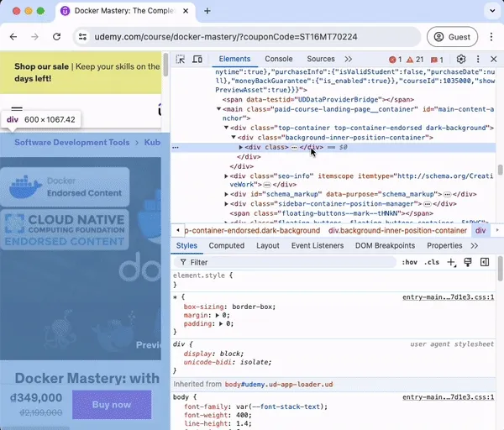Click the floating-buttons--mark span element
The height and width of the screenshot is (430, 504).
[332, 213]
